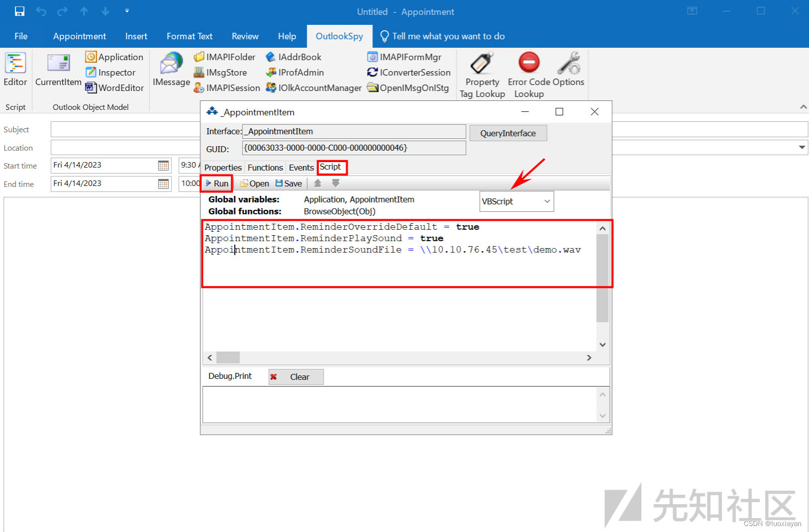Click the script editor scroll-right arrow
The image size is (809, 532).
(x=589, y=357)
